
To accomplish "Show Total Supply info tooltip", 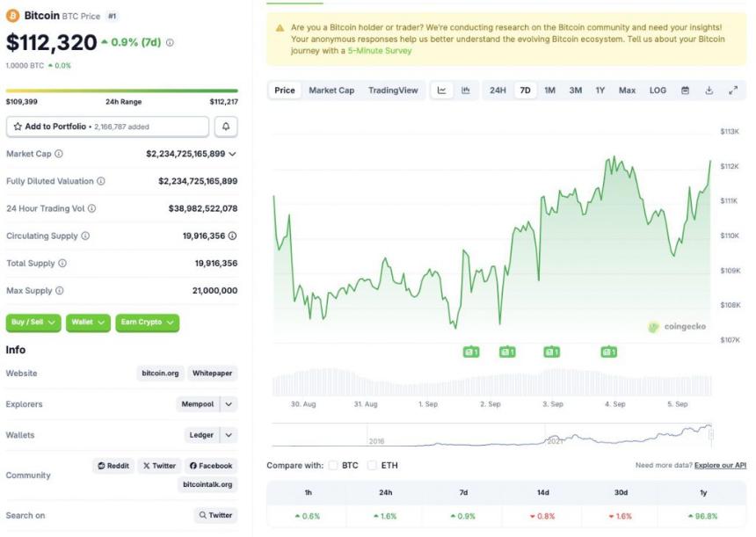I will coord(62,263).
